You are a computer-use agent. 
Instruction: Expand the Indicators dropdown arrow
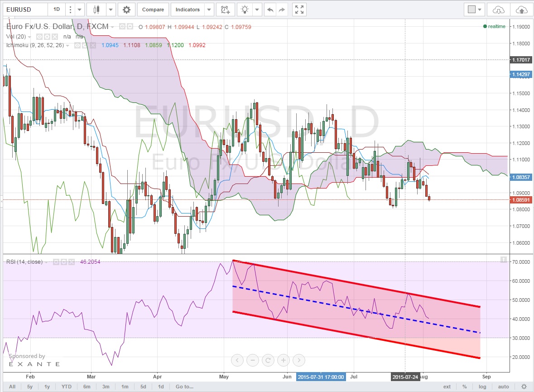[209, 10]
